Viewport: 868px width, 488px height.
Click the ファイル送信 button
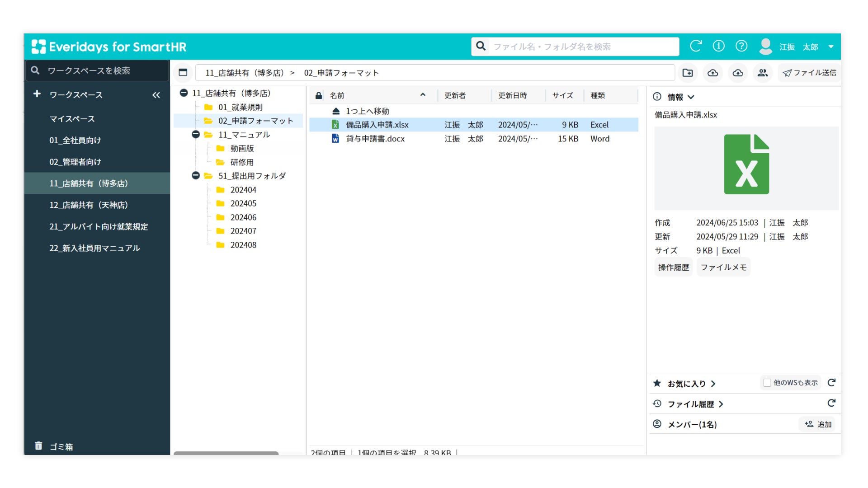(809, 73)
